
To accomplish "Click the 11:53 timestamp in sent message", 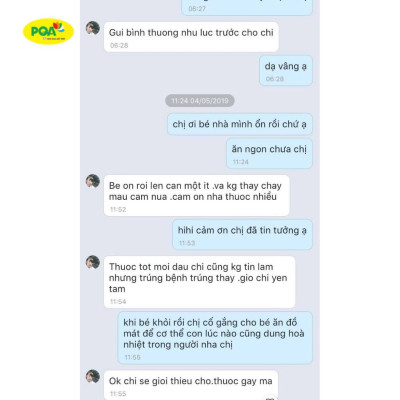I will pyautogui.click(x=187, y=243).
